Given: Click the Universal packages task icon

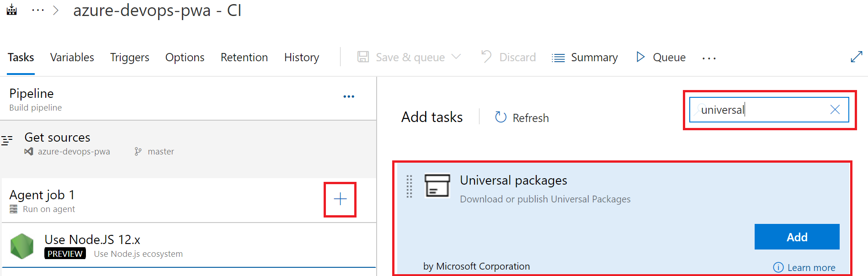Looking at the screenshot, I should 437,186.
